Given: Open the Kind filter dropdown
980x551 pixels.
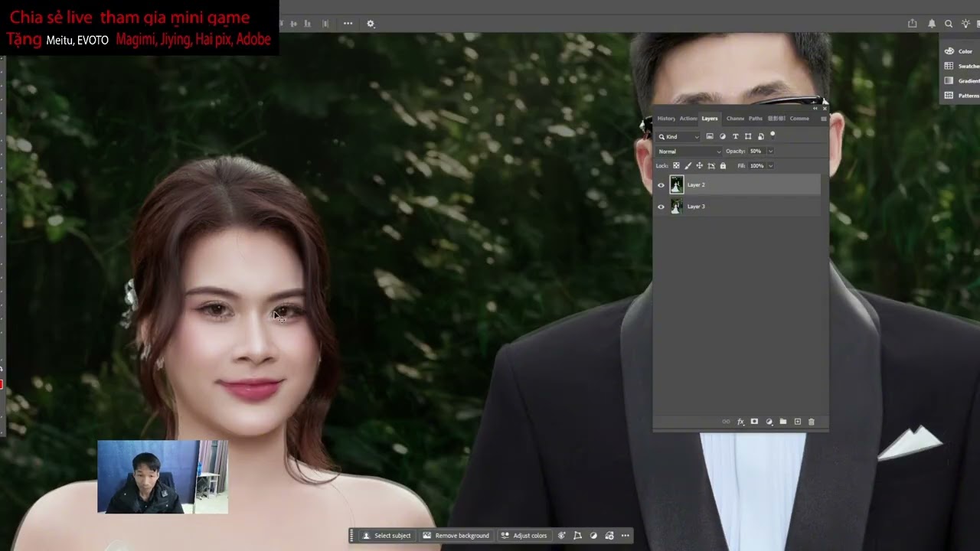Looking at the screenshot, I should click(678, 136).
